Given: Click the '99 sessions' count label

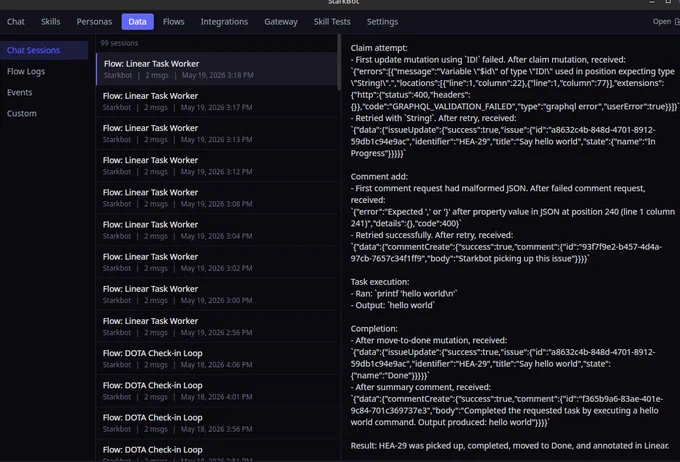Looking at the screenshot, I should click(119, 43).
